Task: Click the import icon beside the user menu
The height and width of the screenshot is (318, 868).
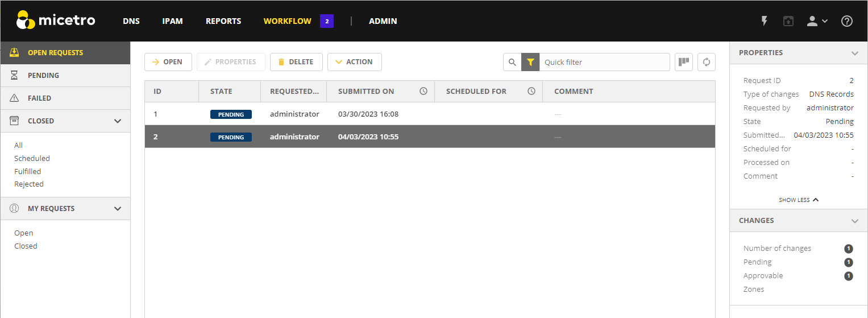Action: 788,21
